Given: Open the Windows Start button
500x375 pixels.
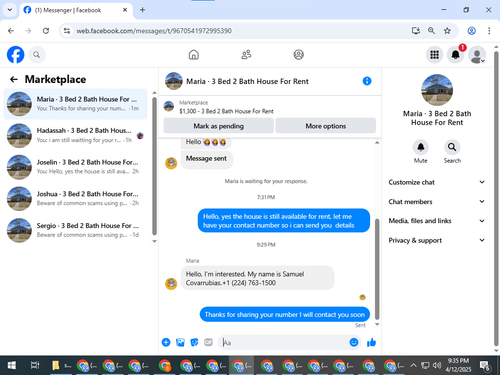Looking at the screenshot, I should tap(11, 366).
